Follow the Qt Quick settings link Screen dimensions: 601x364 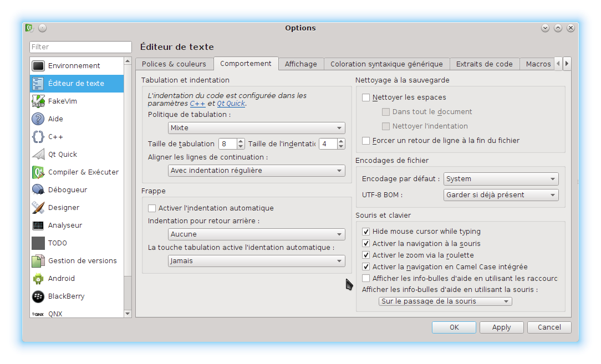point(231,104)
